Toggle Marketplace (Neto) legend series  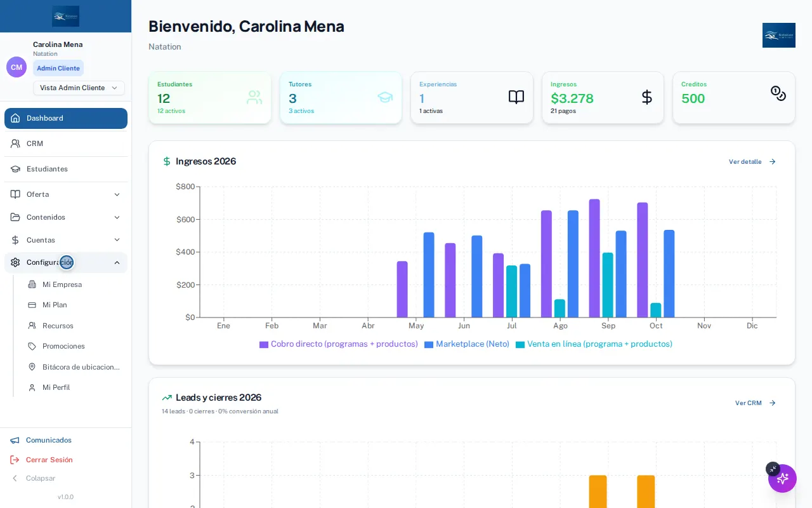point(467,344)
